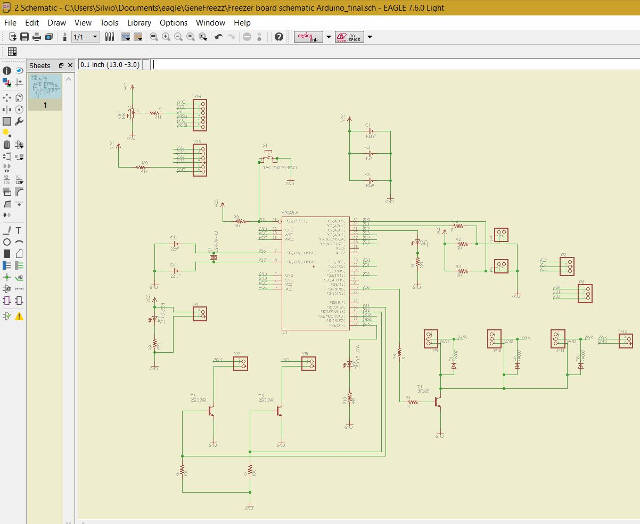Select the Info tool
This screenshot has height=524, width=640.
pyautogui.click(x=7, y=71)
